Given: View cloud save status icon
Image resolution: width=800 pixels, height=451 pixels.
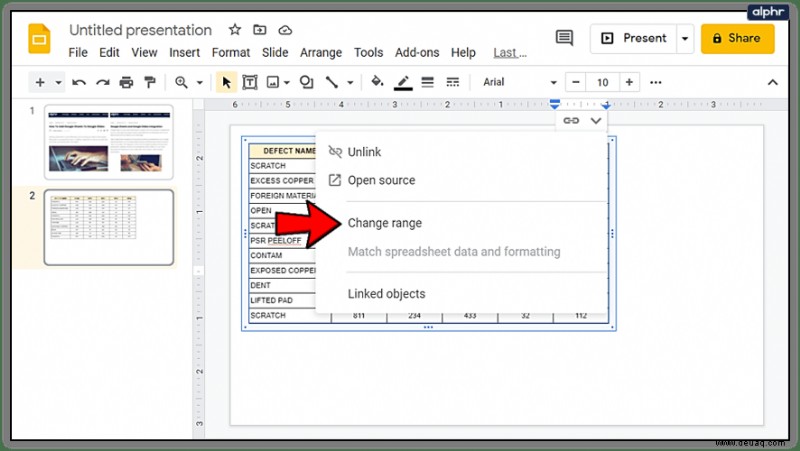Looking at the screenshot, I should click(285, 30).
